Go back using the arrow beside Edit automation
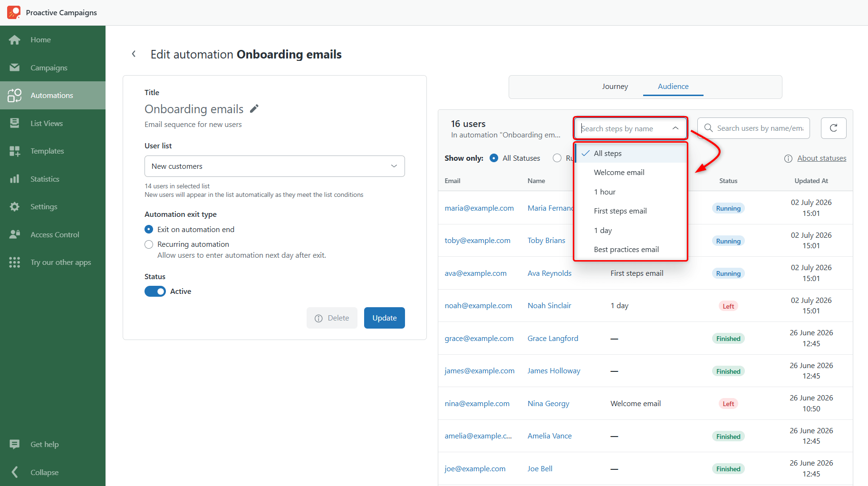This screenshot has height=486, width=868. [x=134, y=54]
